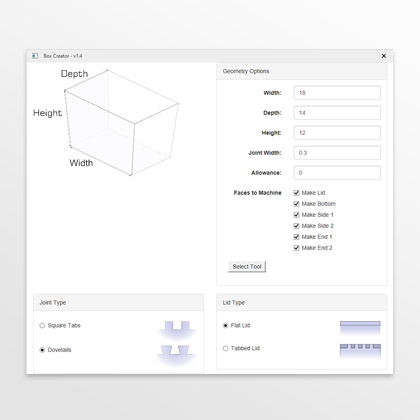Screen dimensions: 420x420
Task: Disable the Make Side 1 checkbox
Action: tap(296, 215)
